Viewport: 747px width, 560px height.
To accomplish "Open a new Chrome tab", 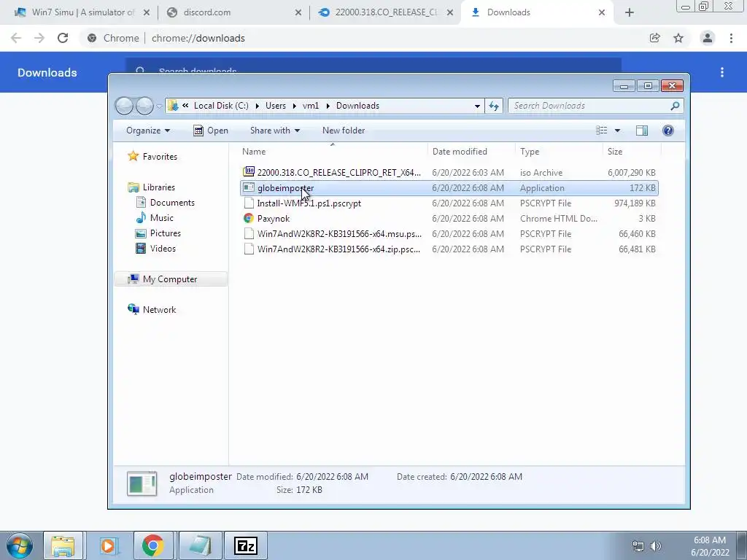I will [630, 12].
